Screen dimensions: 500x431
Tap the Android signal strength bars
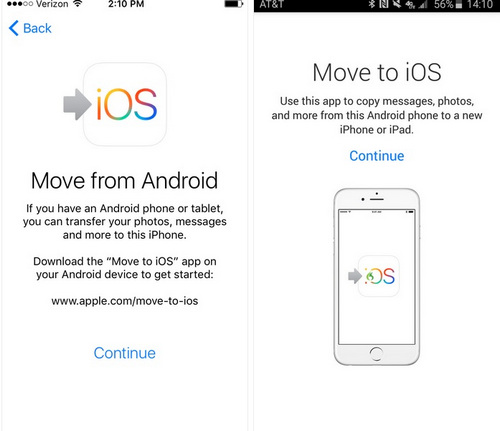pyautogui.click(x=423, y=5)
